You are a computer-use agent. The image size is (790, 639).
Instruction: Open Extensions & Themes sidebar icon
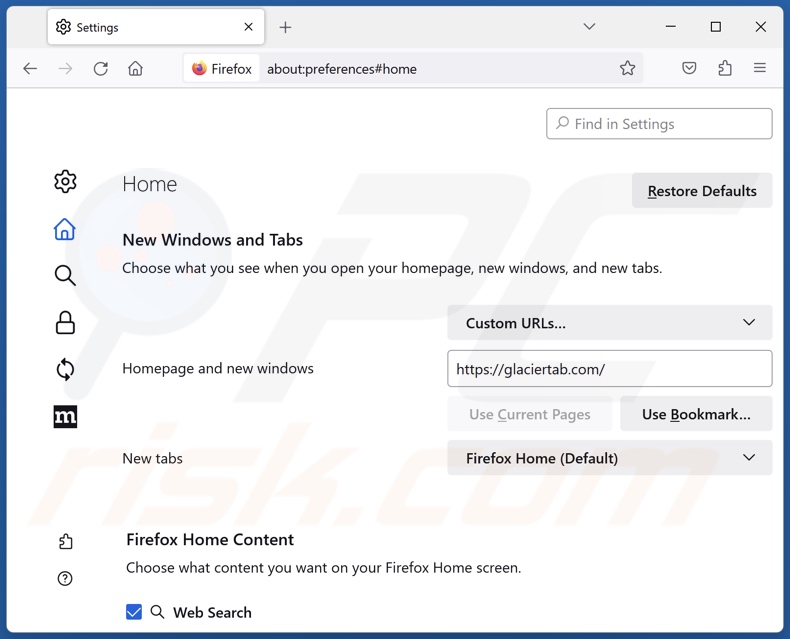point(65,542)
